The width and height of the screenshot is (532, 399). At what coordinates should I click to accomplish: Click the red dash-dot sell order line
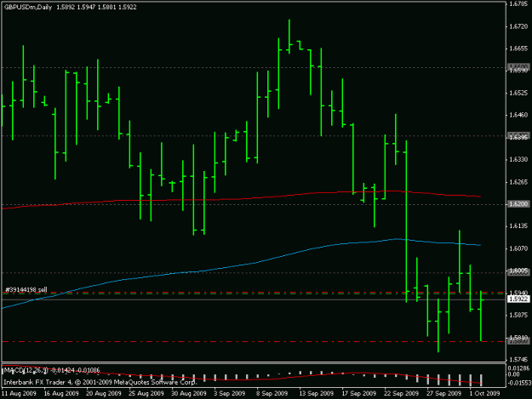pyautogui.click(x=255, y=292)
